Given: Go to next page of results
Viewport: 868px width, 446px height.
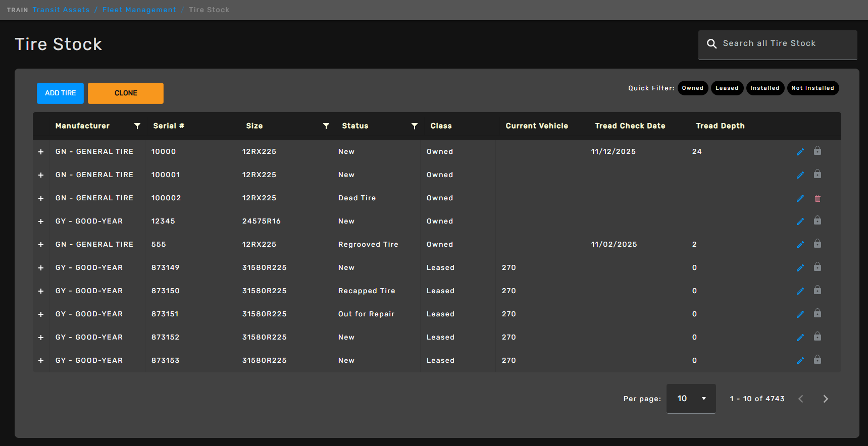Looking at the screenshot, I should pyautogui.click(x=826, y=399).
